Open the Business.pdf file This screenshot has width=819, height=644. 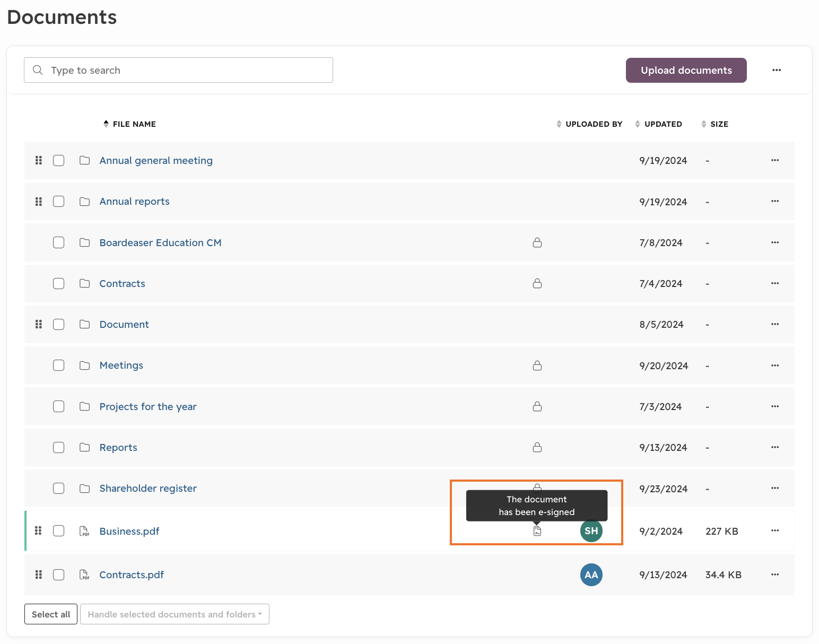pyautogui.click(x=129, y=531)
